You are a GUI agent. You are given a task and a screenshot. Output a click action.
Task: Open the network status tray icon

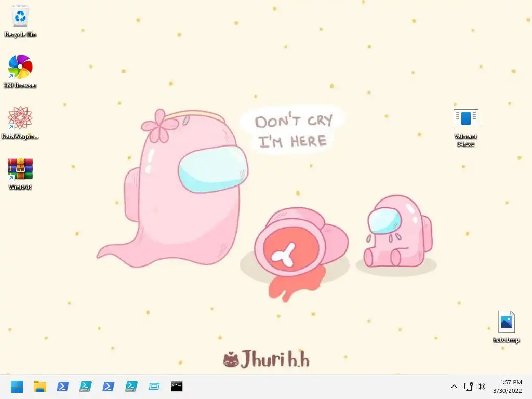468,387
